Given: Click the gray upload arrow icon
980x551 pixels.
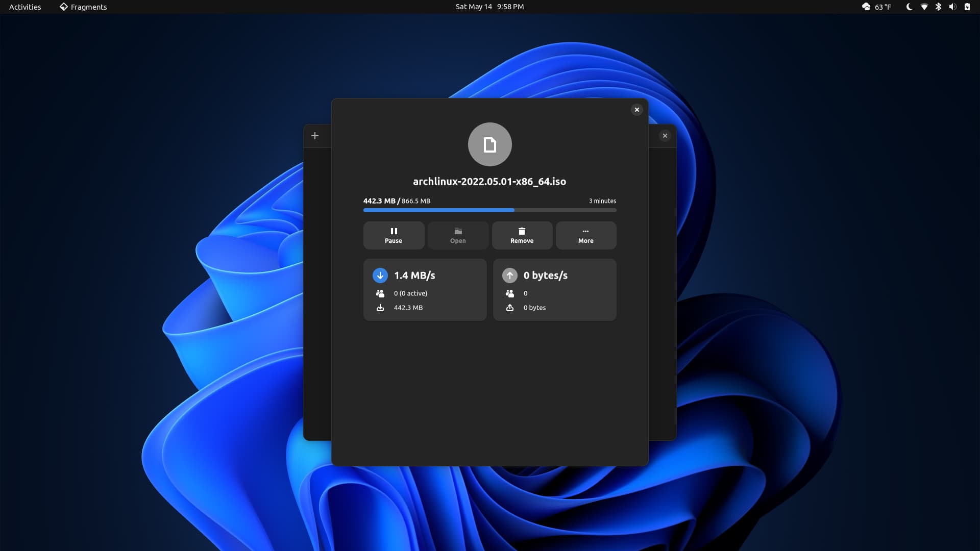Looking at the screenshot, I should (x=510, y=275).
